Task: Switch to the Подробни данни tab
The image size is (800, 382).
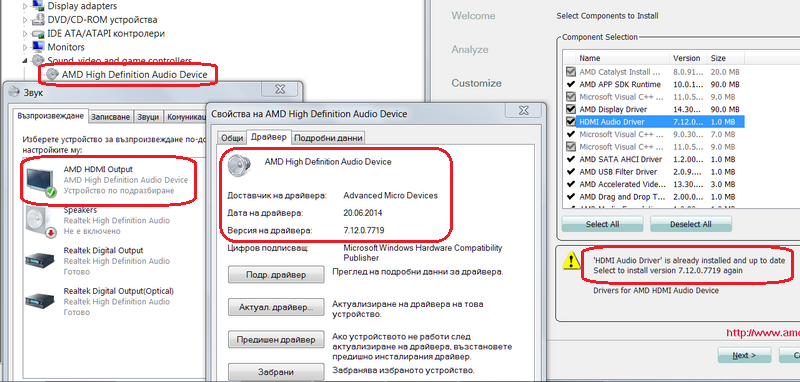Action: [x=329, y=138]
